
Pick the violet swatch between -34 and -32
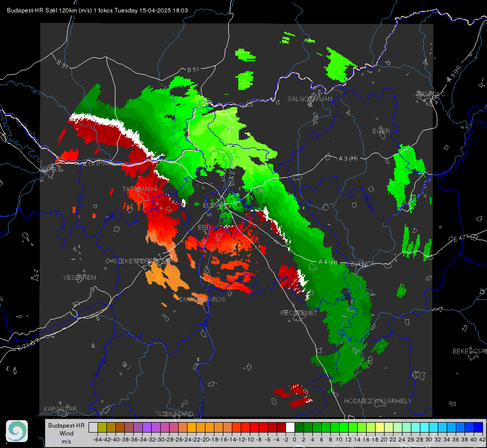(x=147, y=427)
